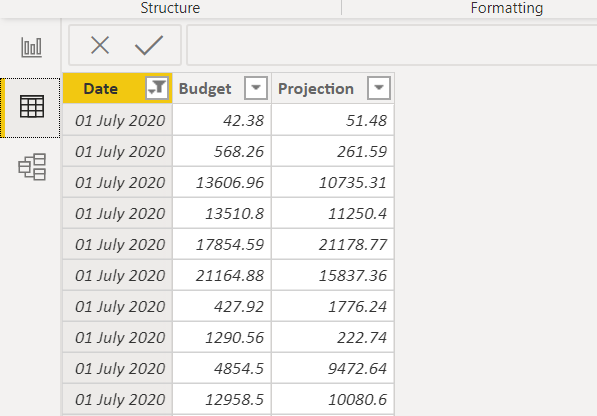The width and height of the screenshot is (597, 416).
Task: Cancel formula with the X icon
Action: pyautogui.click(x=100, y=45)
